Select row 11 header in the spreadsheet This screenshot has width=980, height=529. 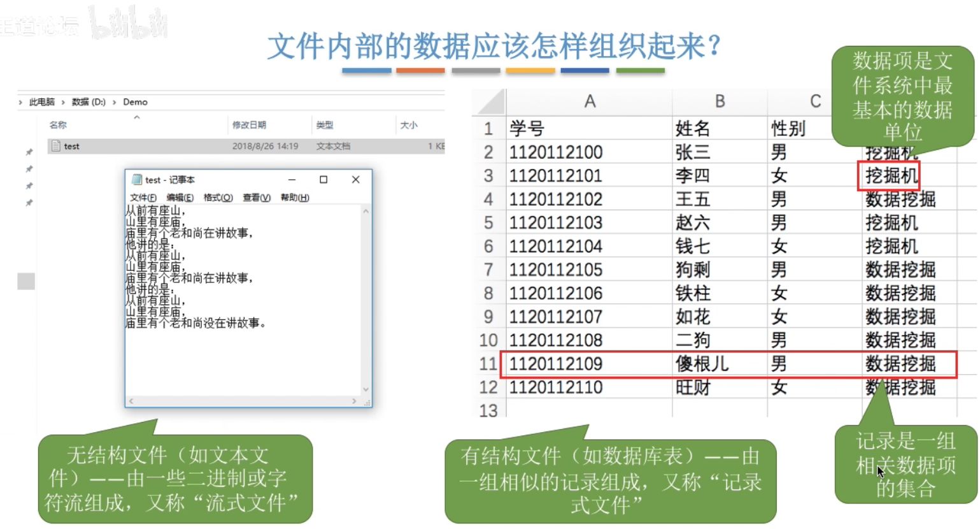point(488,364)
